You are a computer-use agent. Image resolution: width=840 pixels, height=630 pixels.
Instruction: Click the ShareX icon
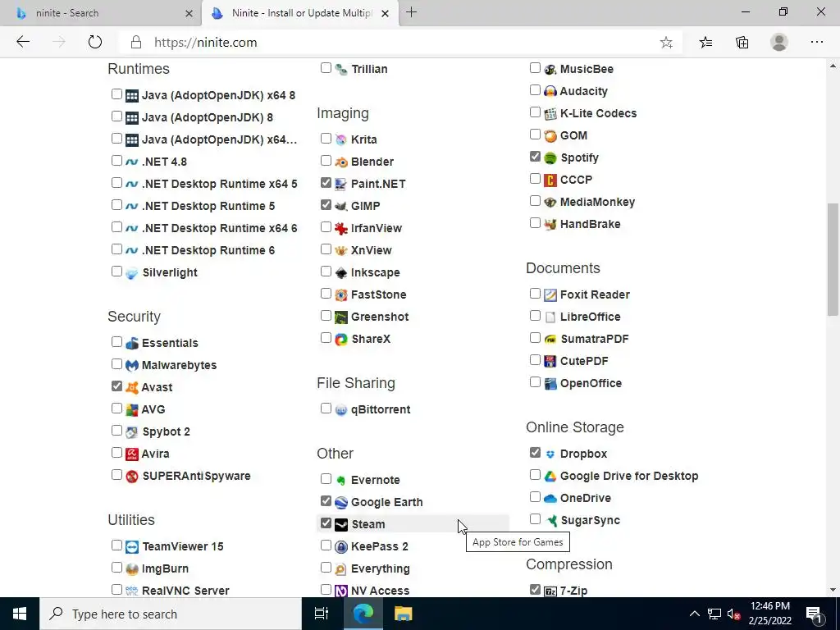(340, 339)
